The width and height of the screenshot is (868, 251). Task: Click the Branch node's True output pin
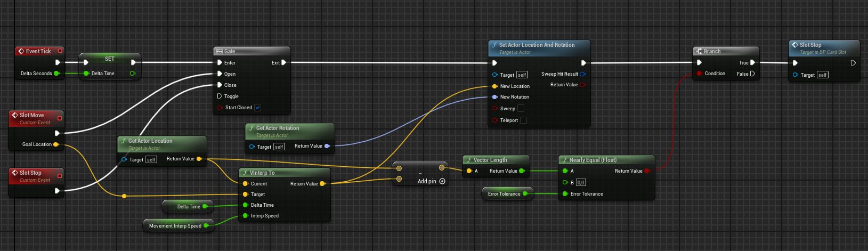tap(752, 63)
